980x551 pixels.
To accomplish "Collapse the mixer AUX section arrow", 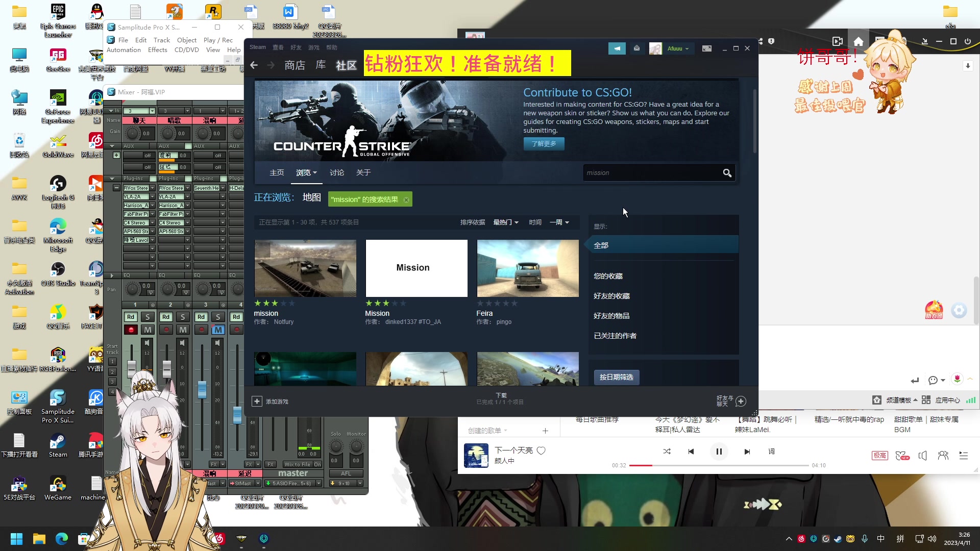I will pyautogui.click(x=112, y=146).
